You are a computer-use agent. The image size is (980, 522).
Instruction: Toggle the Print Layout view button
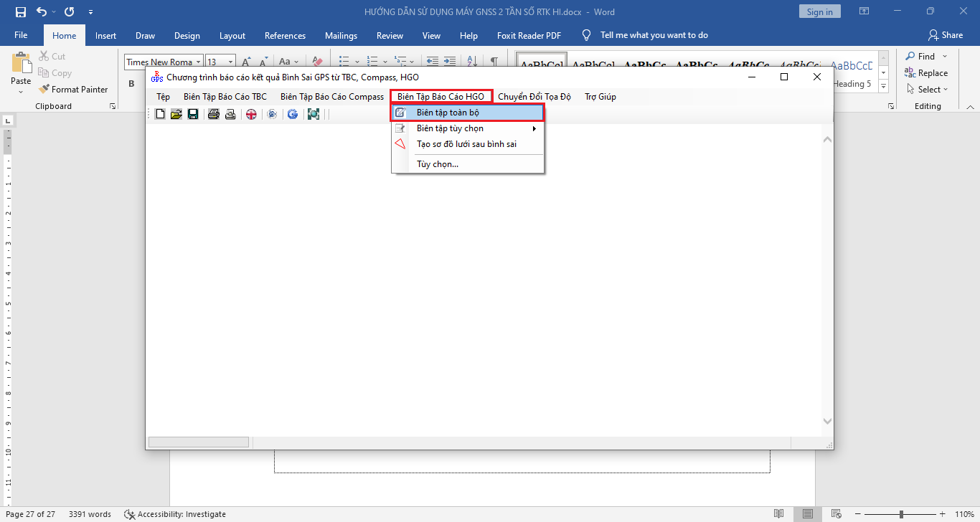click(808, 514)
